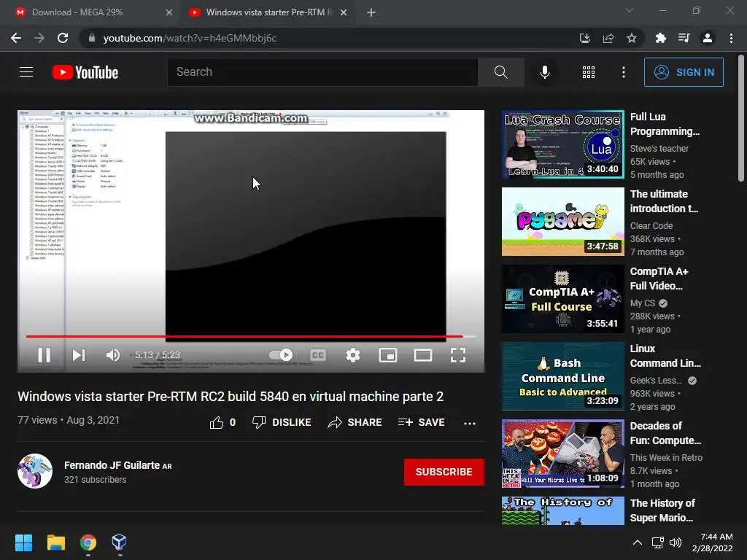Open the YouTube hamburger guide menu
This screenshot has height=560, width=747.
(x=26, y=72)
